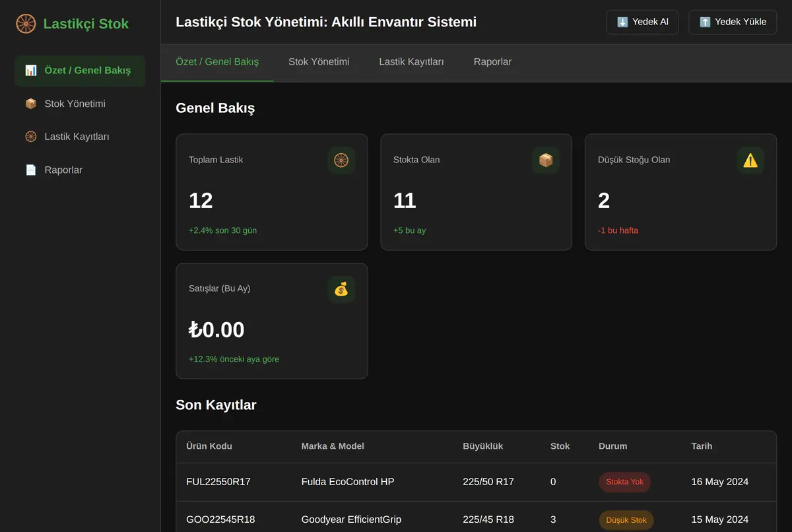Click the Düşük Stoğu Olan value 2
Viewport: 792px width, 532px height.
click(x=604, y=201)
